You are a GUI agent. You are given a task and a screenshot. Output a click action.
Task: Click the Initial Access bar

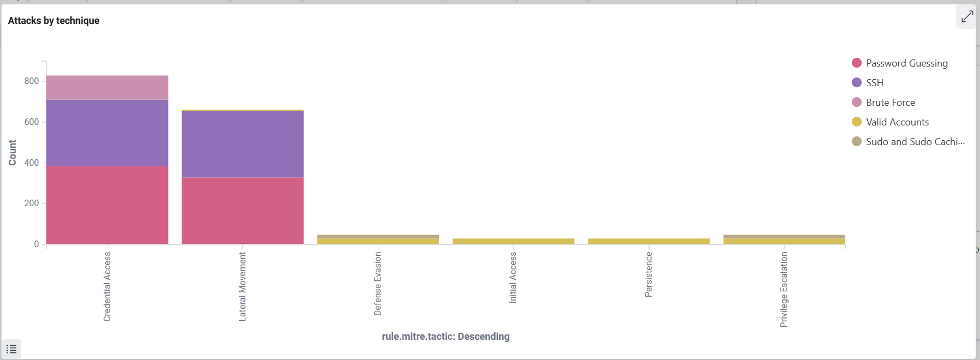coord(513,241)
